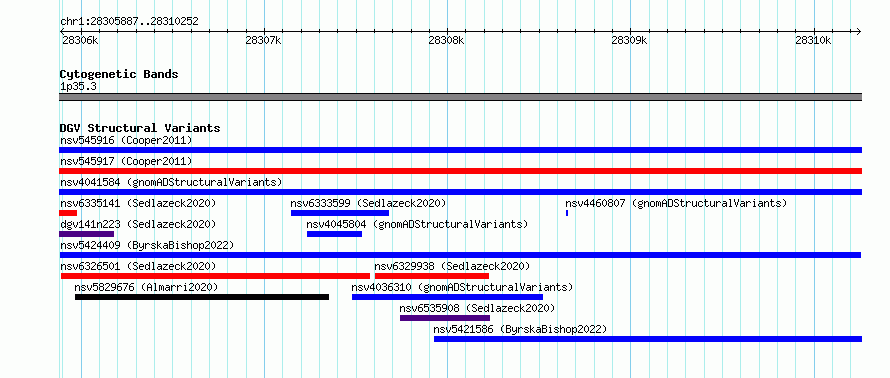This screenshot has height=378, width=890.
Task: Click the ruler's left arrowhead
Action: (x=62, y=31)
